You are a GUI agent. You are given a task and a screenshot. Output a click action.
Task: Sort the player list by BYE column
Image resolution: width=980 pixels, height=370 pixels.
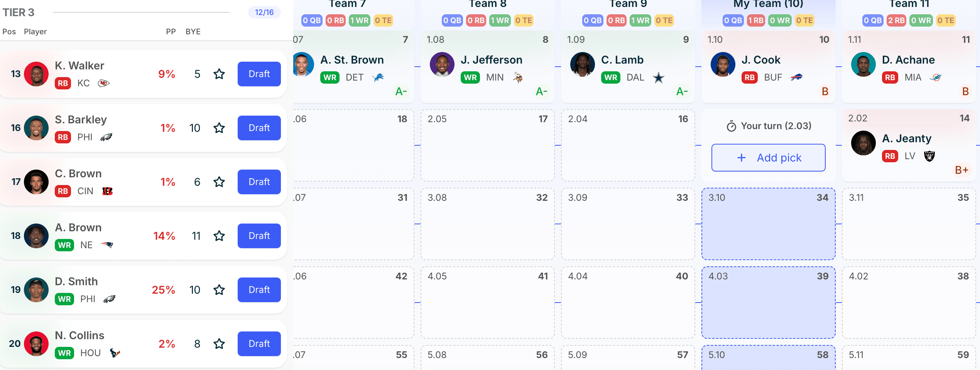[193, 32]
